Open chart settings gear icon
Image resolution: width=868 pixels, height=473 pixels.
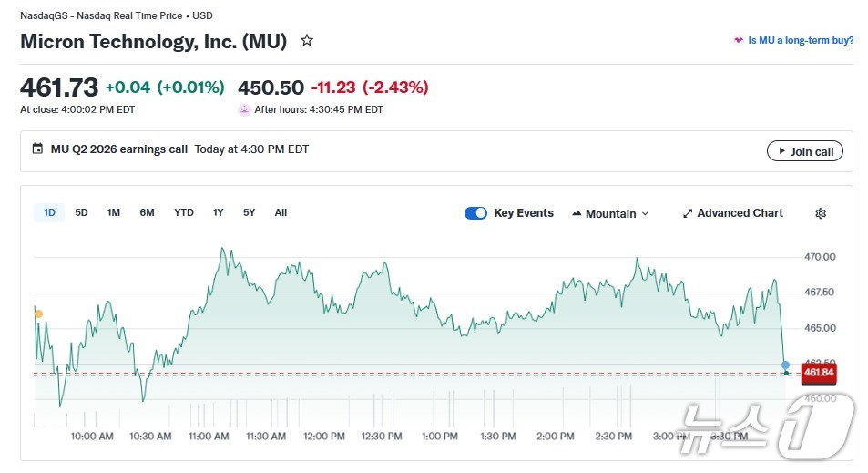(820, 213)
